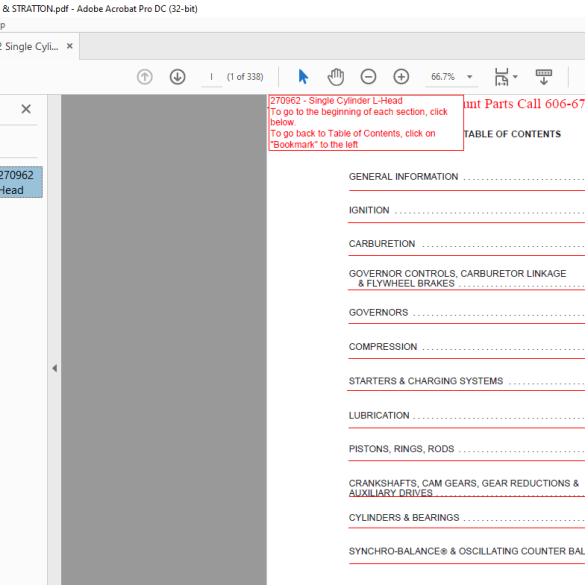
Task: Open SYNCHRO-BALANCE & OSCILLATING COUNTER section
Action: (x=467, y=551)
